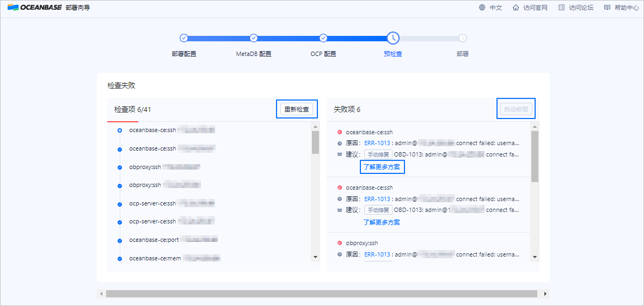Open the 访问官网 link
644x306 pixels.
tap(536, 8)
